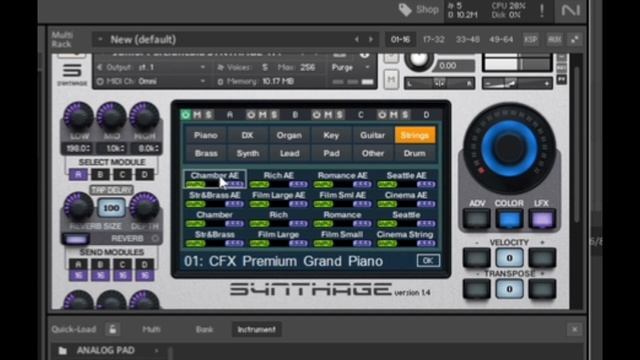Click the purple LFX button
The image size is (640, 360).
(x=542, y=219)
